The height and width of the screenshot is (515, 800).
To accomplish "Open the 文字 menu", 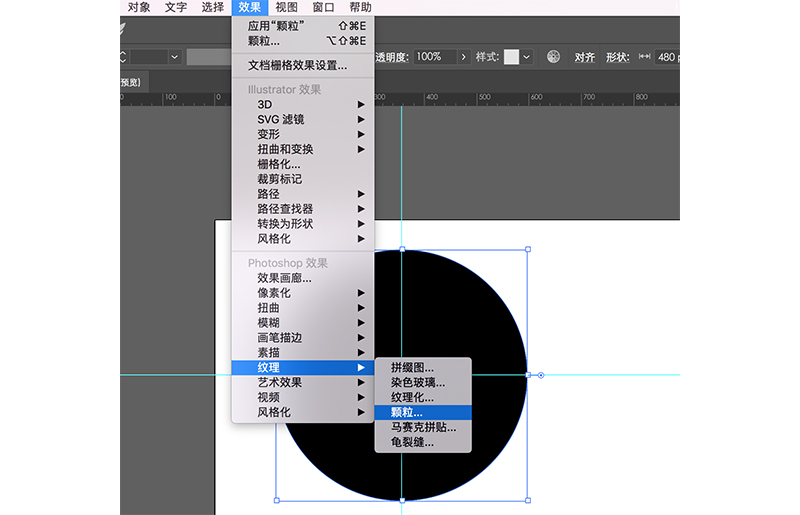I will pyautogui.click(x=176, y=7).
